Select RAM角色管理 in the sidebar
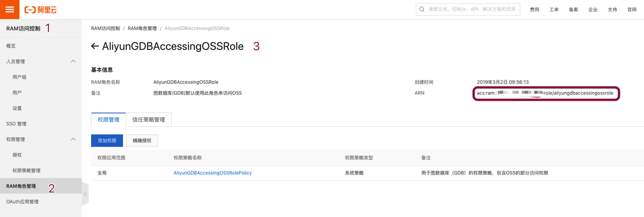Image resolution: width=644 pixels, height=217 pixels. coord(41,186)
